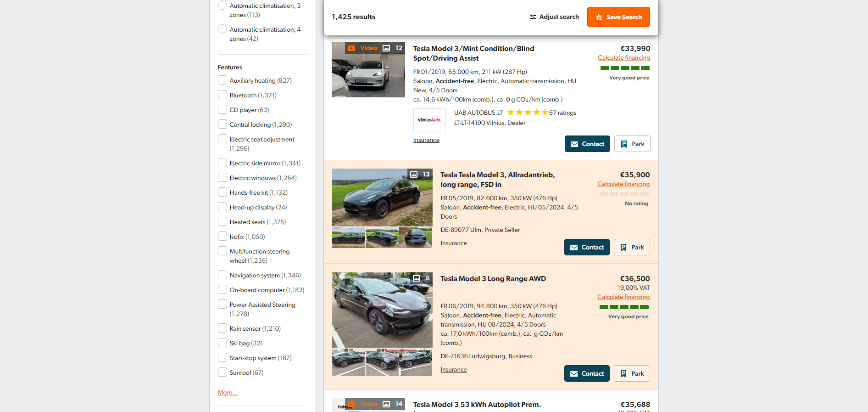The width and height of the screenshot is (868, 412).
Task: Check Start-stop system feature
Action: pos(223,358)
